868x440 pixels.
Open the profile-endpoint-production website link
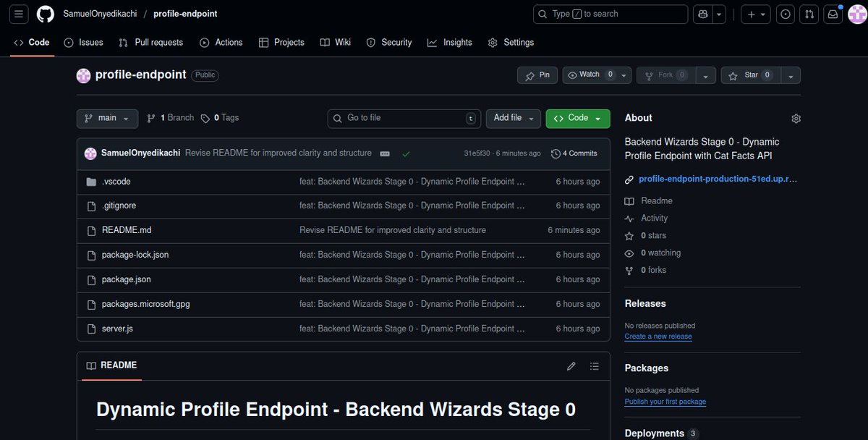[718, 179]
